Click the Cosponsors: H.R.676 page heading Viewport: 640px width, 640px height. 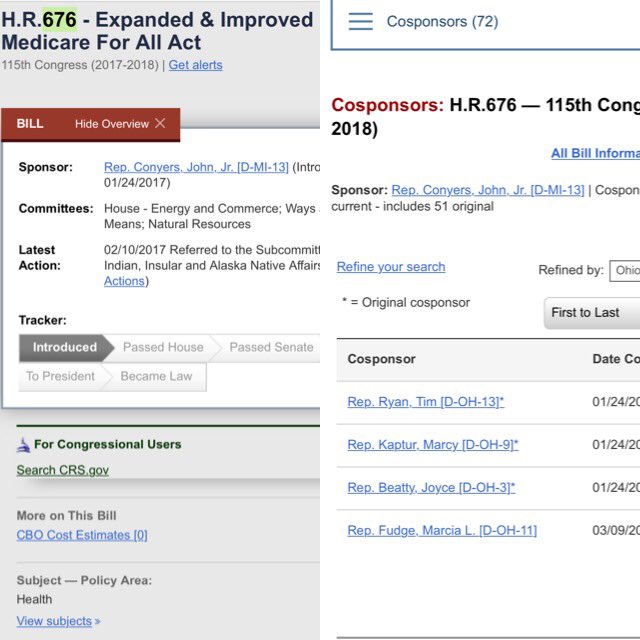tap(486, 117)
